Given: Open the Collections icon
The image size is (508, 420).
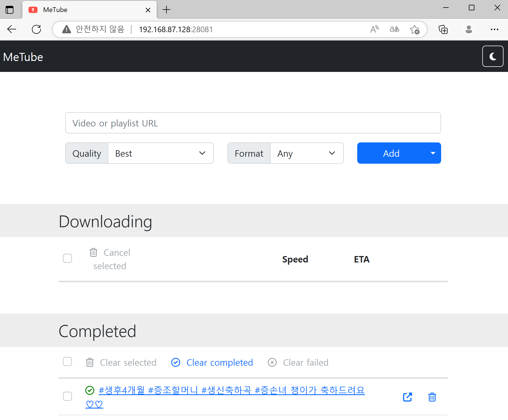Looking at the screenshot, I should (x=443, y=29).
